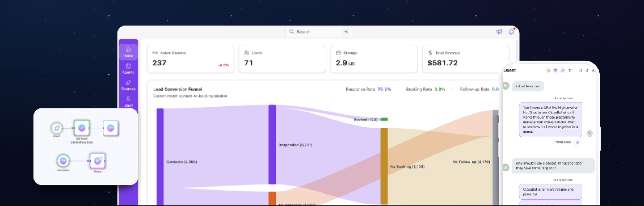Open the Home page in the sidebar
The width and height of the screenshot is (644, 206).
click(128, 52)
